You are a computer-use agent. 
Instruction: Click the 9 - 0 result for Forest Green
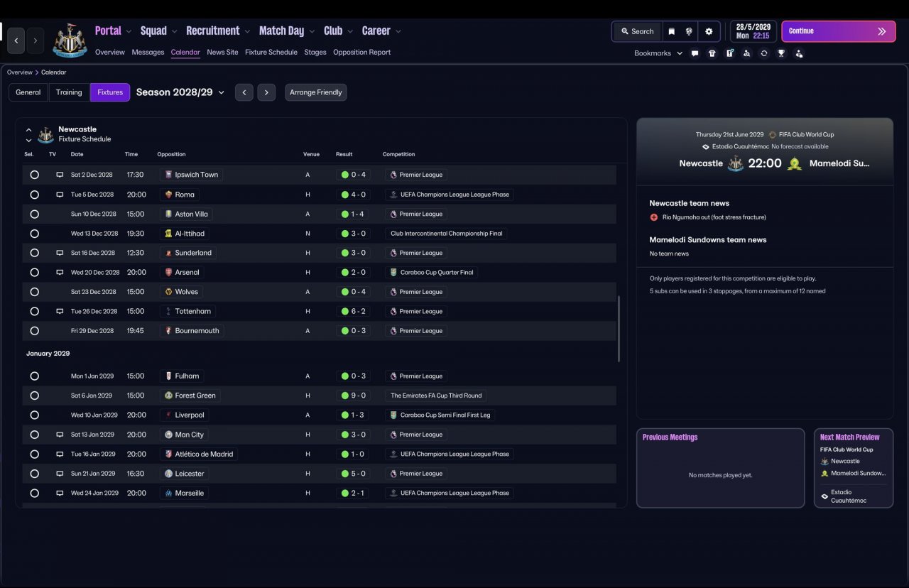tap(352, 396)
